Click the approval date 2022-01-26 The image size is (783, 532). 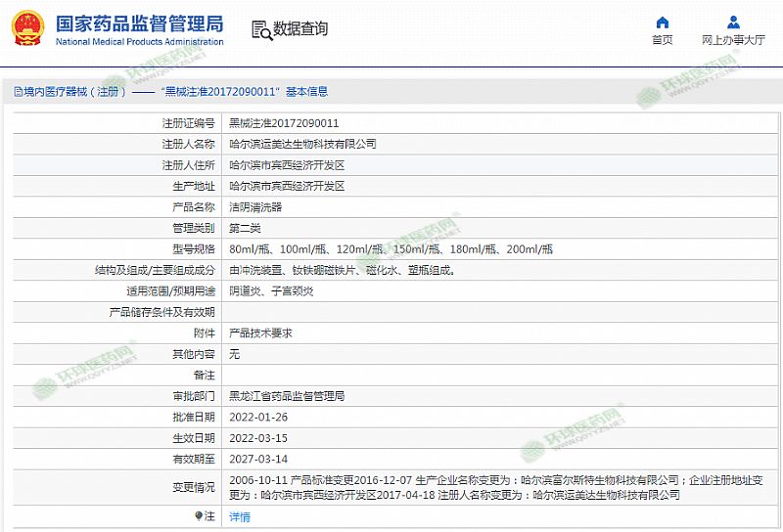[x=258, y=418]
